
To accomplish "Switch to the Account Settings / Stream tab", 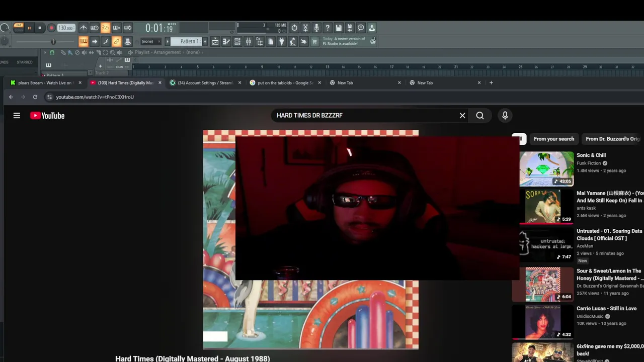I will 205,83.
